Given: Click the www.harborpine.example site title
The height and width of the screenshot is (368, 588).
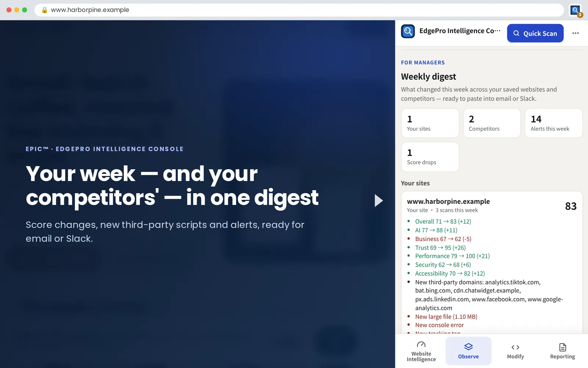Looking at the screenshot, I should (x=448, y=201).
